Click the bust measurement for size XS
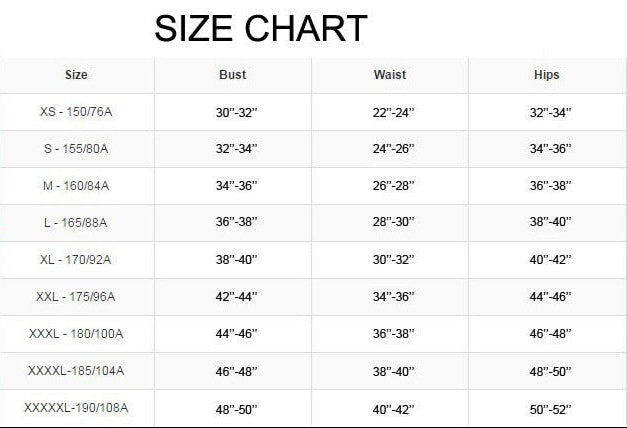The height and width of the screenshot is (428, 627). click(x=236, y=112)
